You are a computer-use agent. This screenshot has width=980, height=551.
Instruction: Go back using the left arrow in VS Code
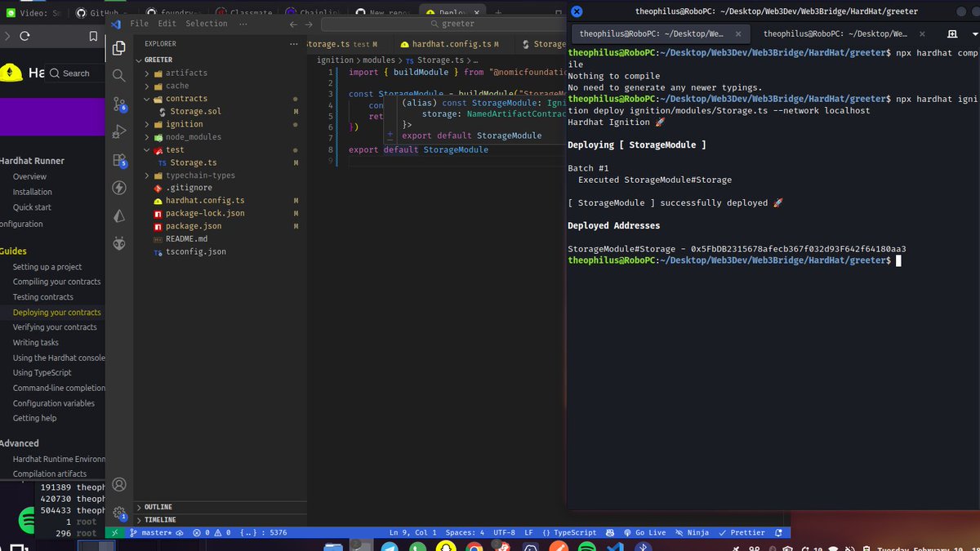(295, 24)
